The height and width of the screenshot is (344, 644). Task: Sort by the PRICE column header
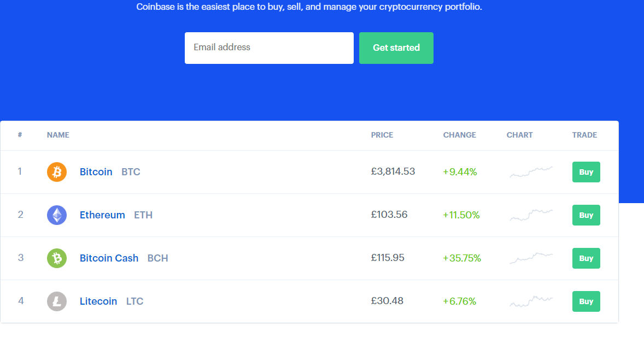(x=382, y=135)
